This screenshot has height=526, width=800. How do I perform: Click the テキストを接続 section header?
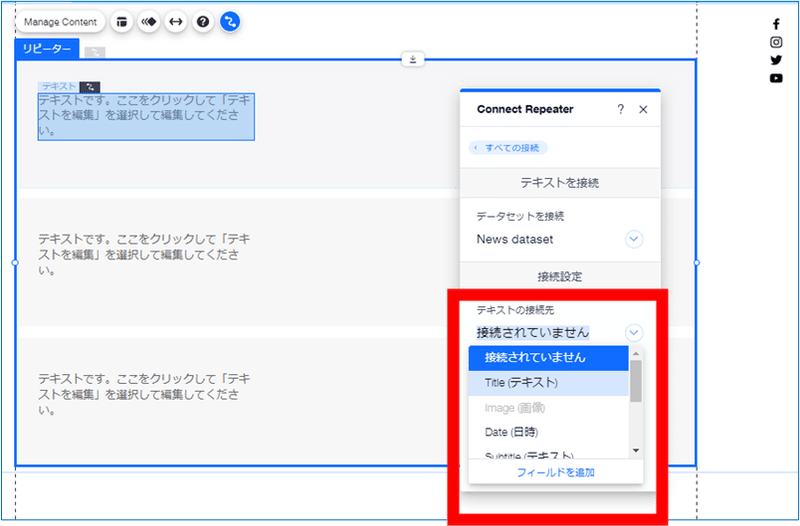[560, 183]
